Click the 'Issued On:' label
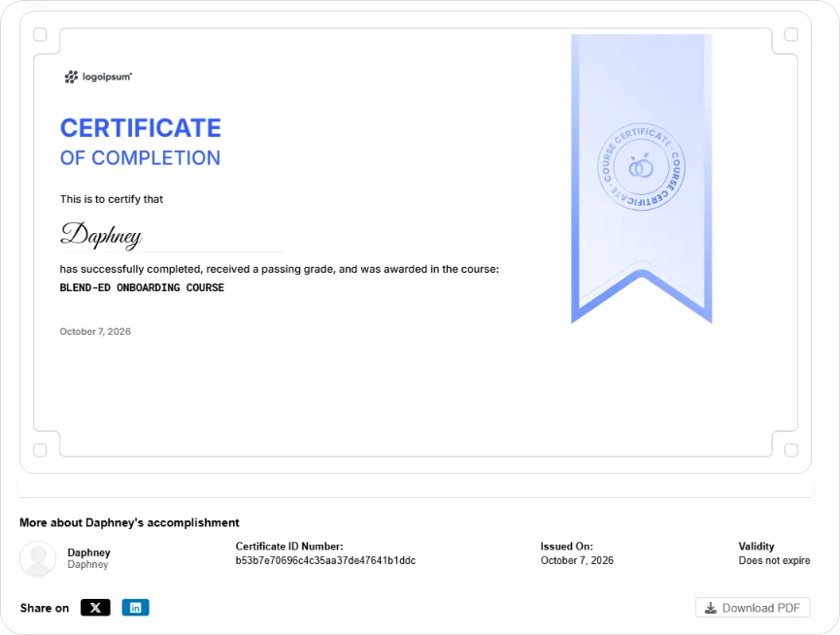Screen dimensions: 840x635 point(567,547)
